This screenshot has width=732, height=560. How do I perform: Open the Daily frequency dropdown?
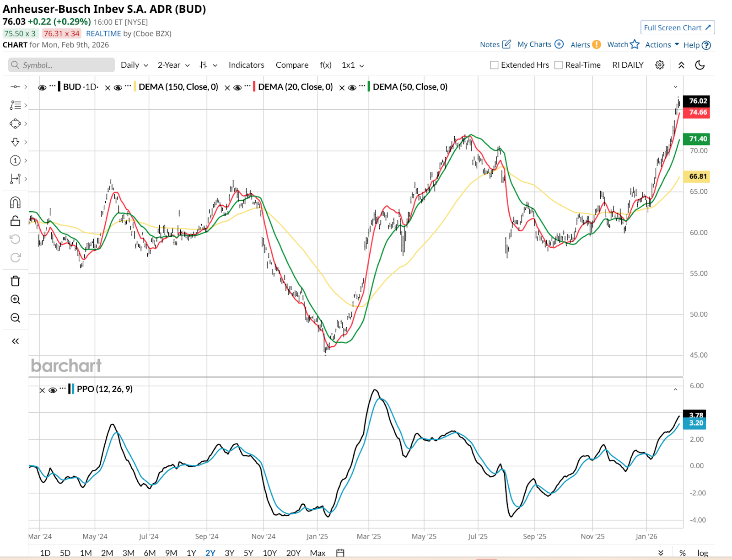pyautogui.click(x=135, y=65)
